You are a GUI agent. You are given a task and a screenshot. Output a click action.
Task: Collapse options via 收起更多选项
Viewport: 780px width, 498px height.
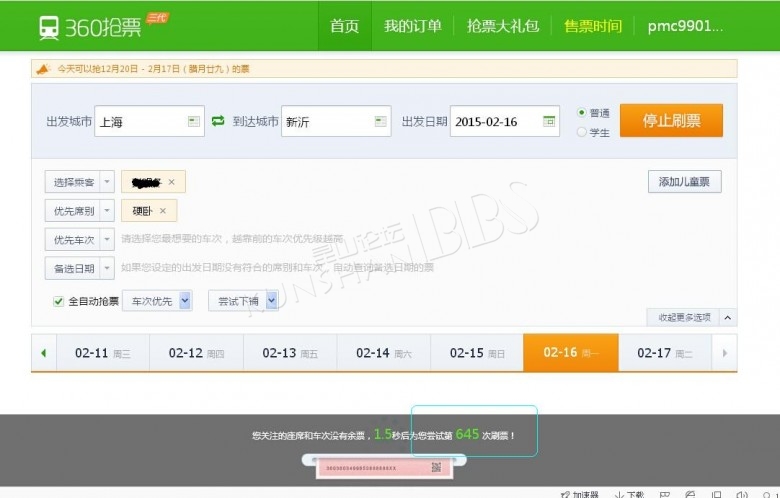pyautogui.click(x=691, y=318)
